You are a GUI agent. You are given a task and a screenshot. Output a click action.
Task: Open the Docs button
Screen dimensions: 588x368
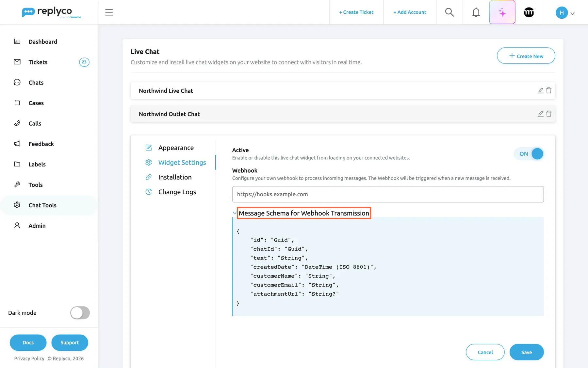pyautogui.click(x=28, y=342)
